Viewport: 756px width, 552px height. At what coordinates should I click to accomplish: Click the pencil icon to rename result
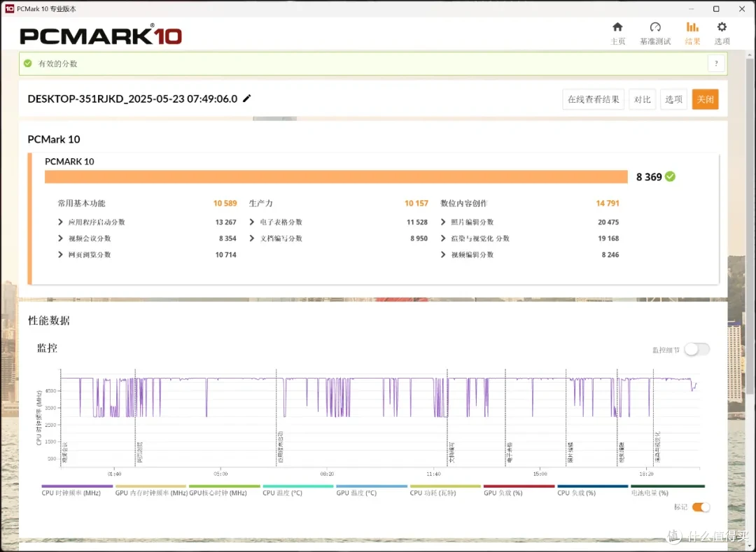246,98
